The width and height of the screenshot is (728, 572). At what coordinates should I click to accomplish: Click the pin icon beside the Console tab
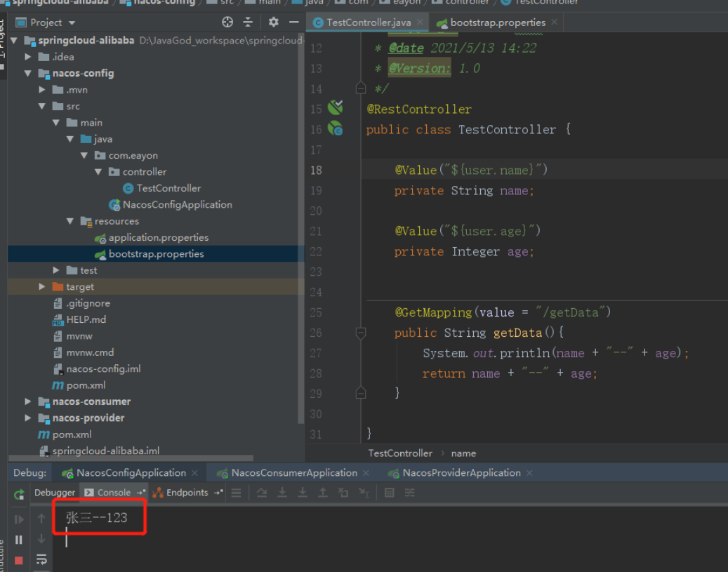pos(140,493)
